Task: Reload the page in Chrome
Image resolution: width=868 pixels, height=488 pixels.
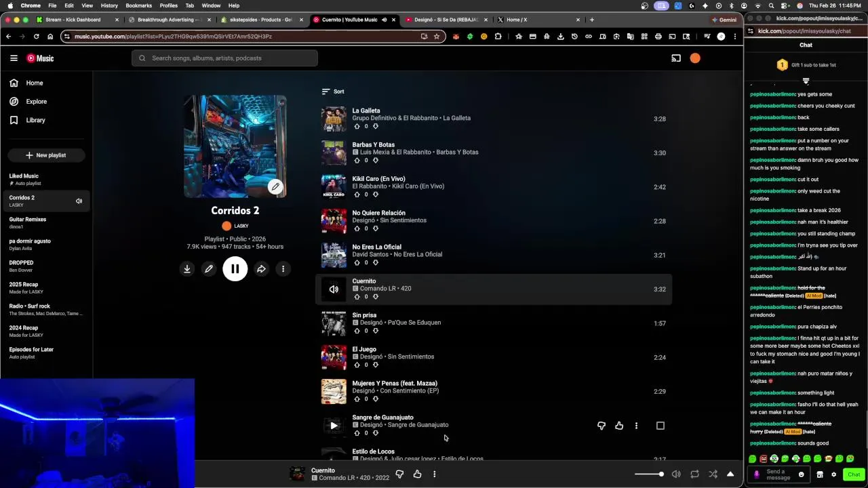Action: pyautogui.click(x=36, y=37)
